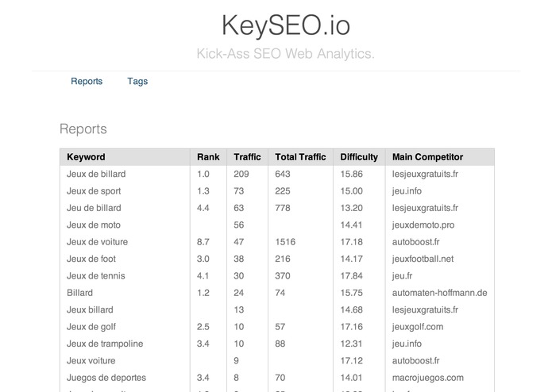The width and height of the screenshot is (552, 392).
Task: Click competitor jeu.fr
Action: pyautogui.click(x=402, y=275)
